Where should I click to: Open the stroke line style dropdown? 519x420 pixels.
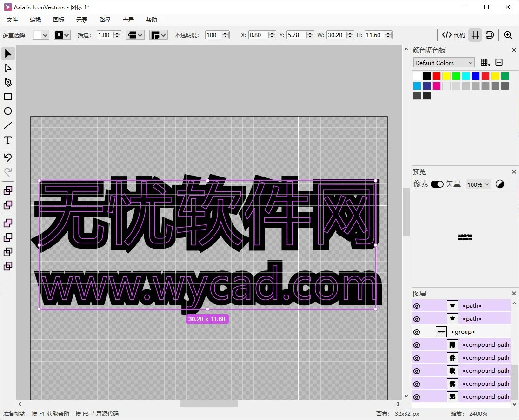pos(135,35)
